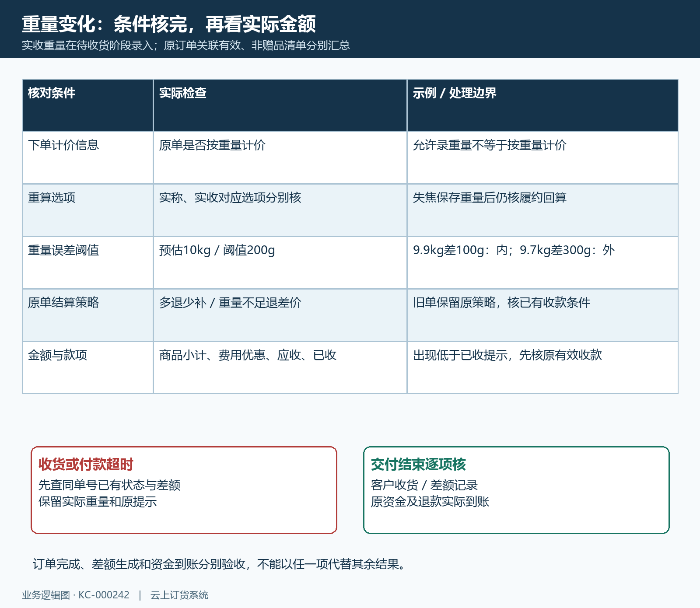This screenshot has height=608, width=700.
Task: Click the cell 多退少补 / 重量不足退差价
Action: click(280, 315)
